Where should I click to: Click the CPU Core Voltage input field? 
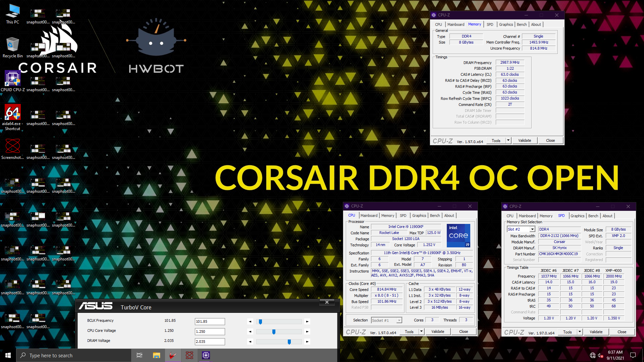click(210, 331)
